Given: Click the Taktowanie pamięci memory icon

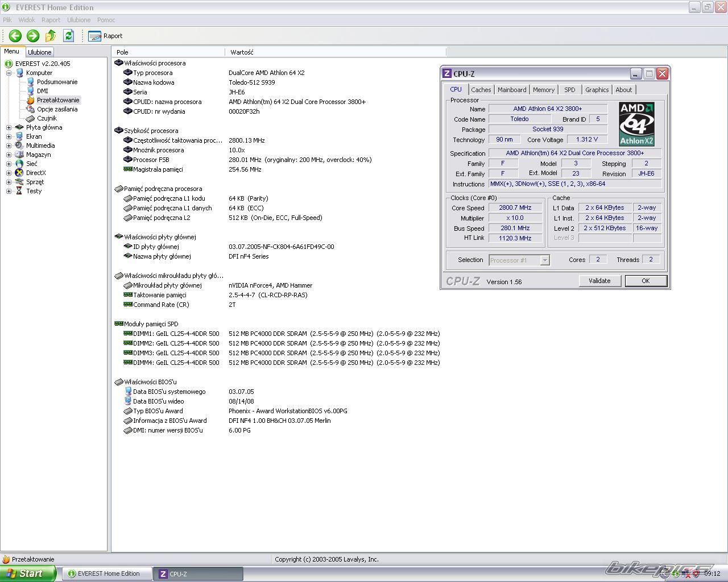Looking at the screenshot, I should tap(128, 295).
